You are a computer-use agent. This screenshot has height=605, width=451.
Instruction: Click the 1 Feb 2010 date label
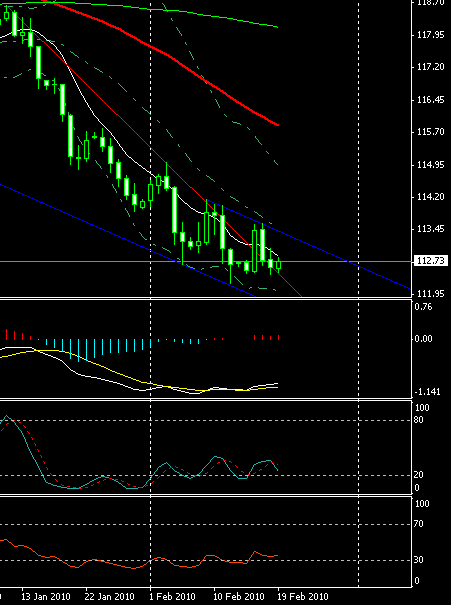click(172, 597)
